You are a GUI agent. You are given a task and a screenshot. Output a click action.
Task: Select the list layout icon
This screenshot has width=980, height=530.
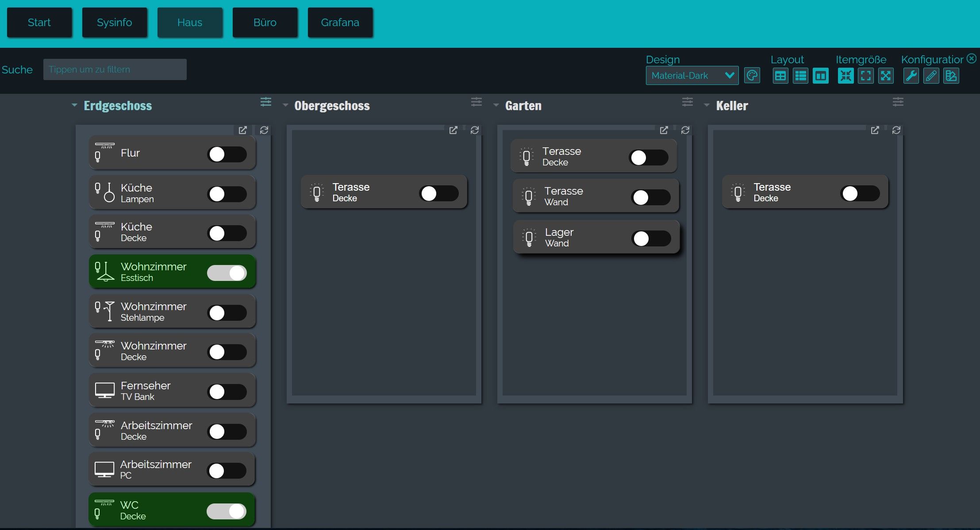pyautogui.click(x=800, y=76)
